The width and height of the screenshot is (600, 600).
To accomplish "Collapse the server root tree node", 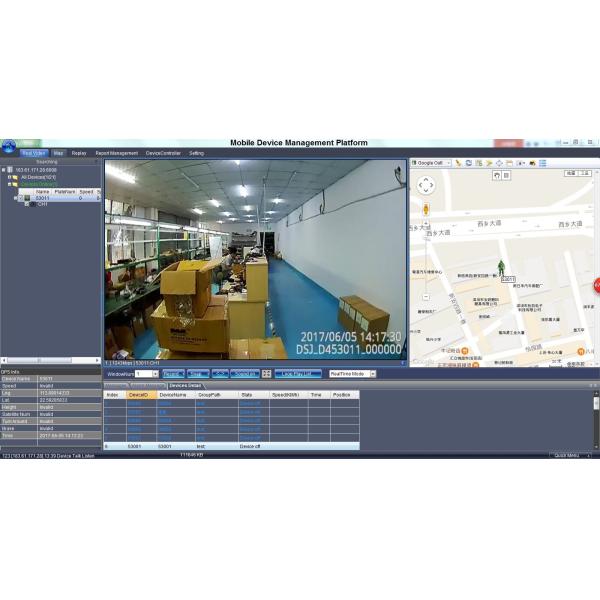I will (x=3, y=170).
